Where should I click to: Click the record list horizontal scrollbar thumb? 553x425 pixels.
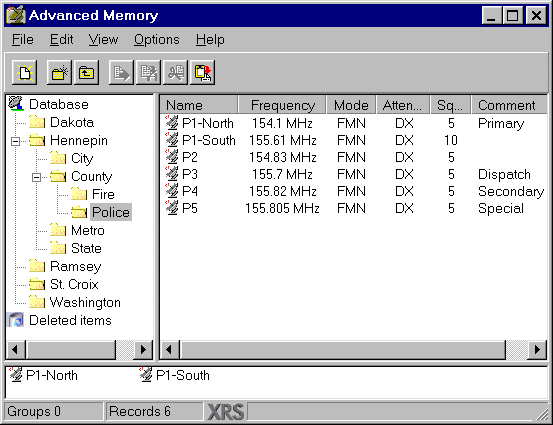[342, 350]
